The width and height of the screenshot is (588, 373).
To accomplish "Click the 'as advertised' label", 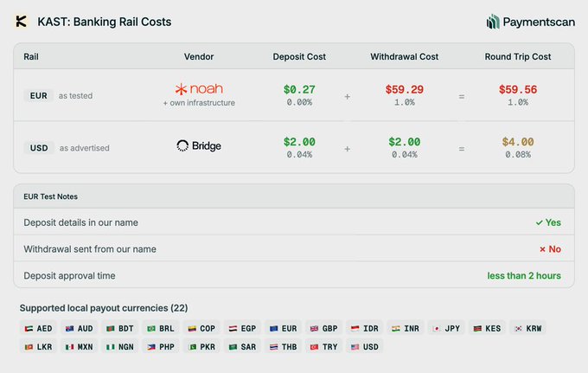I will pos(85,148).
